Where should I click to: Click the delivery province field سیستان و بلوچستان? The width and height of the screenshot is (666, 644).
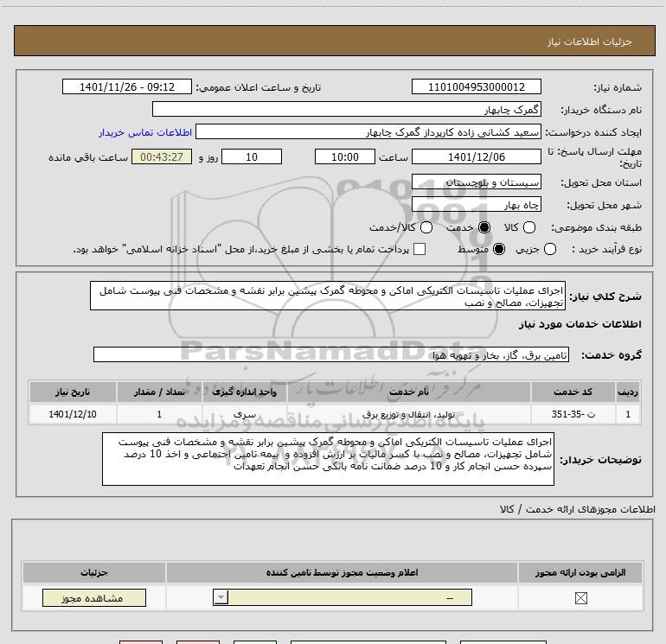click(x=476, y=182)
